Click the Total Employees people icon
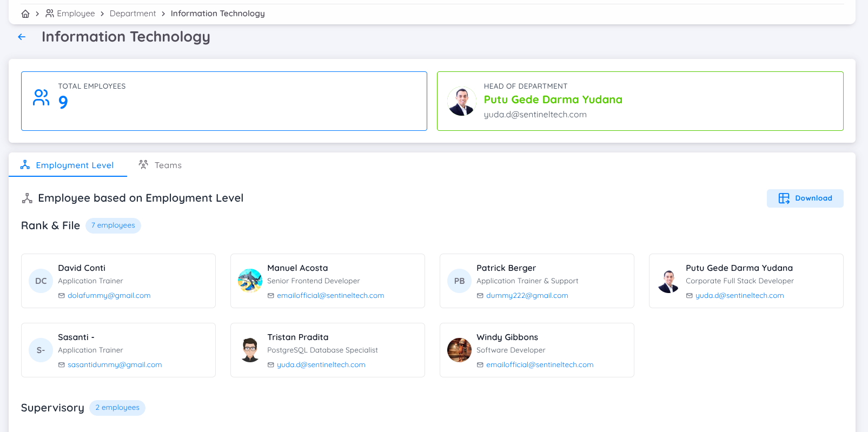The height and width of the screenshot is (432, 868). click(41, 97)
